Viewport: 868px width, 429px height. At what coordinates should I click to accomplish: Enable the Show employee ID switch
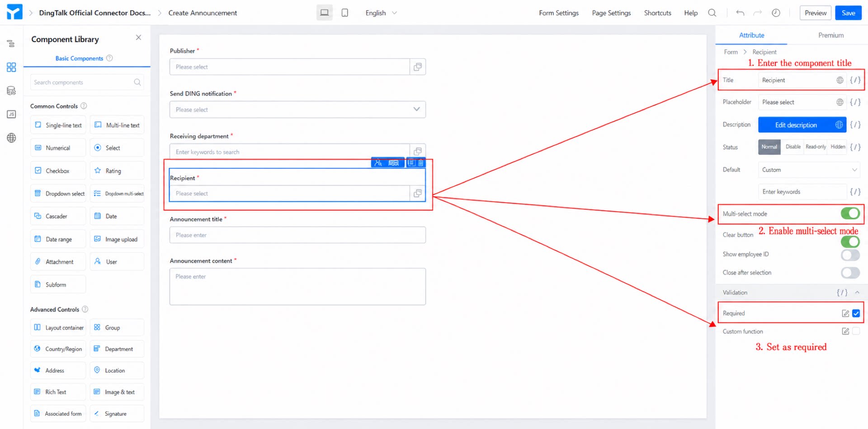click(x=850, y=255)
